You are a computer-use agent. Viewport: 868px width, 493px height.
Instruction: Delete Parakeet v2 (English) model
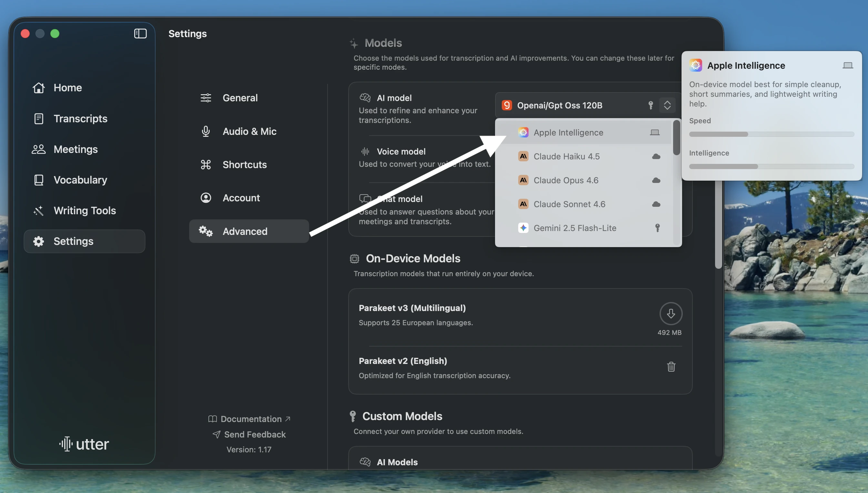click(671, 367)
